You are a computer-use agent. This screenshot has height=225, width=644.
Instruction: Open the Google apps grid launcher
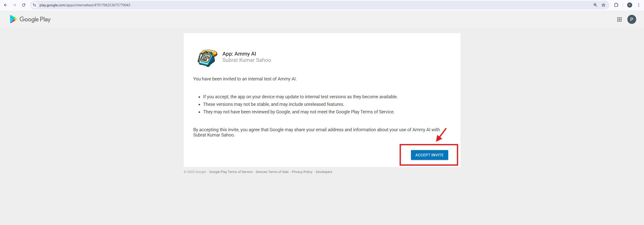pos(619,19)
